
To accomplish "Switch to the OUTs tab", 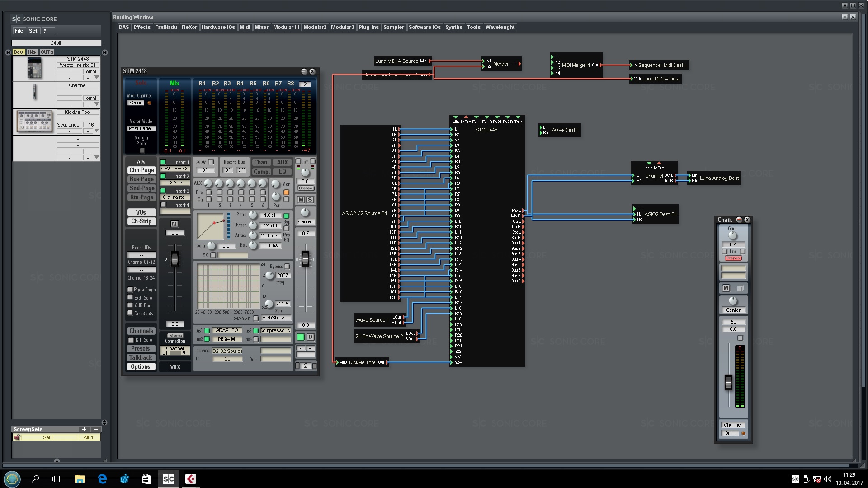I will coord(47,52).
